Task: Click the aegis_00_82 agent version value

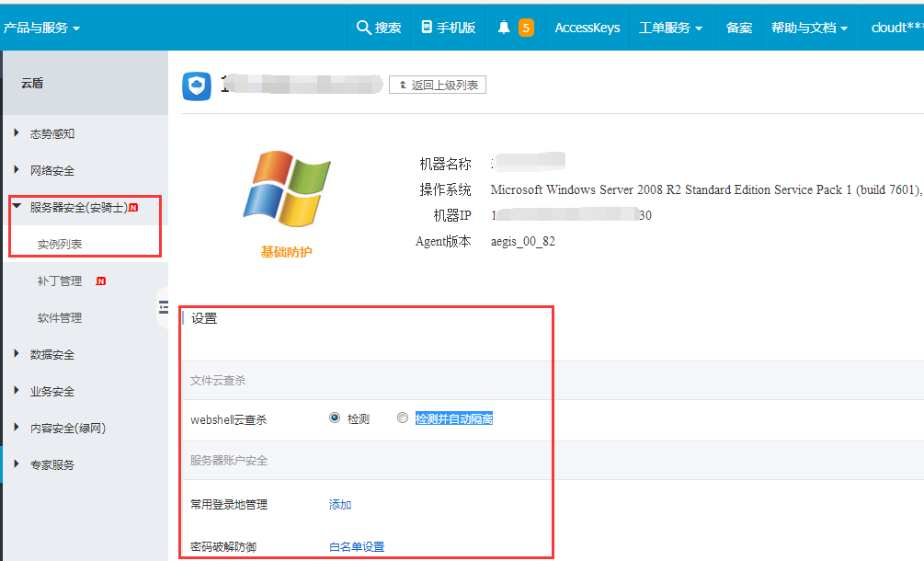Action: (523, 241)
